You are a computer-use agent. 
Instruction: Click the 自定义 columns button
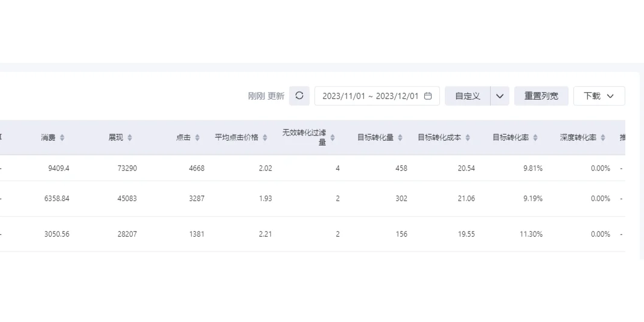(468, 96)
